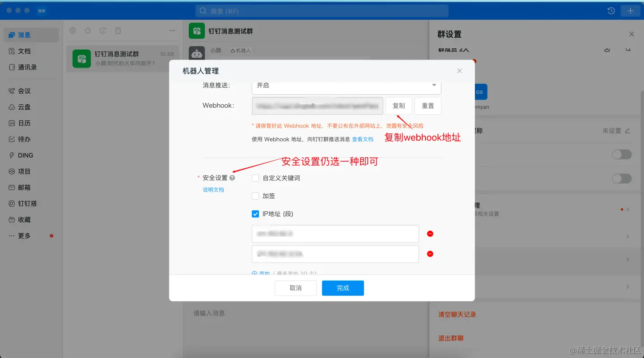
Task: Close the 机器人管理 dialog
Action: coord(459,71)
